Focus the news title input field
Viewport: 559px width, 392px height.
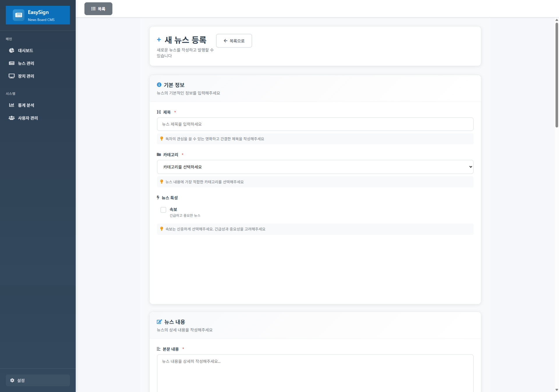[x=315, y=124]
